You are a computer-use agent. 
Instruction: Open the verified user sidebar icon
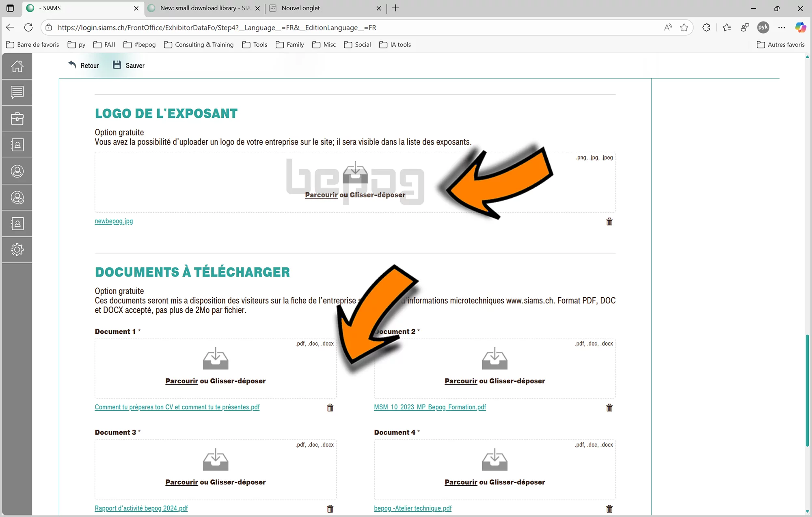pyautogui.click(x=17, y=197)
